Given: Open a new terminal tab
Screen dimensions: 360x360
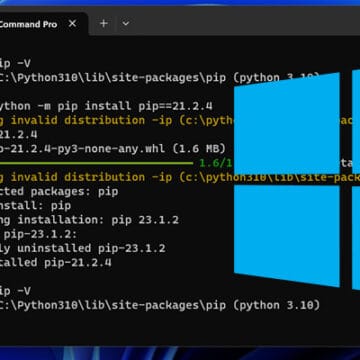Looking at the screenshot, I should (x=104, y=24).
